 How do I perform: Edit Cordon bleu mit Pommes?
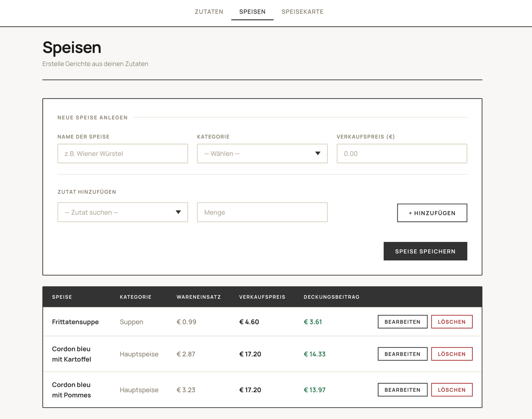(x=403, y=390)
